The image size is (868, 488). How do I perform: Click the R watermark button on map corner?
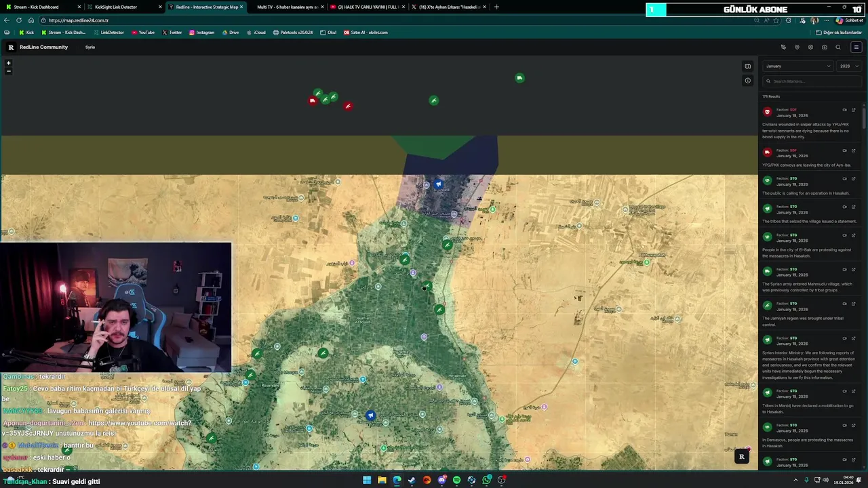pyautogui.click(x=742, y=457)
